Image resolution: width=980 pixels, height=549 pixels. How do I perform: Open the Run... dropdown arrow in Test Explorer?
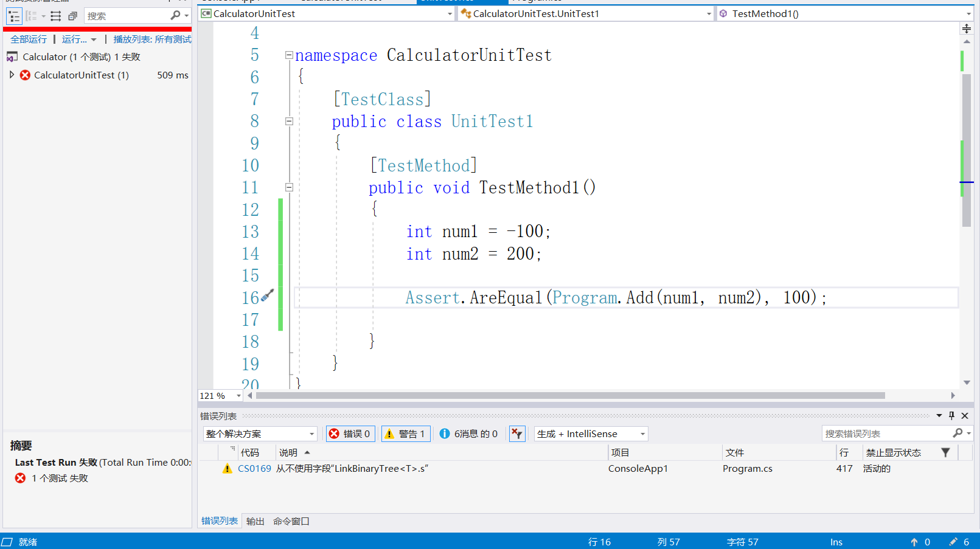click(x=94, y=40)
